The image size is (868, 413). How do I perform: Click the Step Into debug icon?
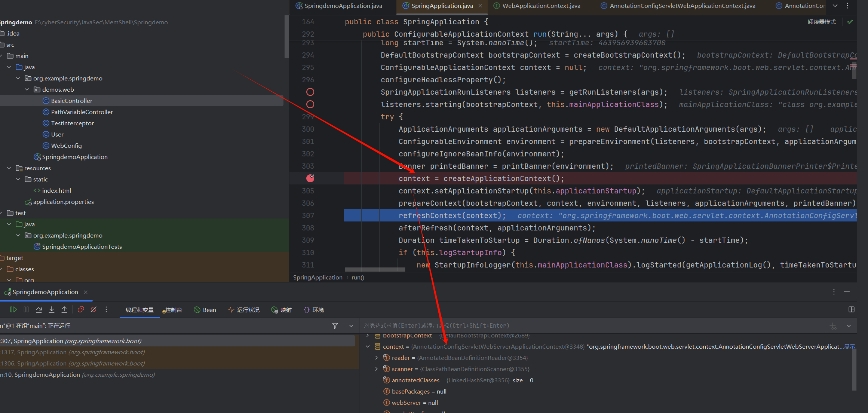pyautogui.click(x=52, y=309)
